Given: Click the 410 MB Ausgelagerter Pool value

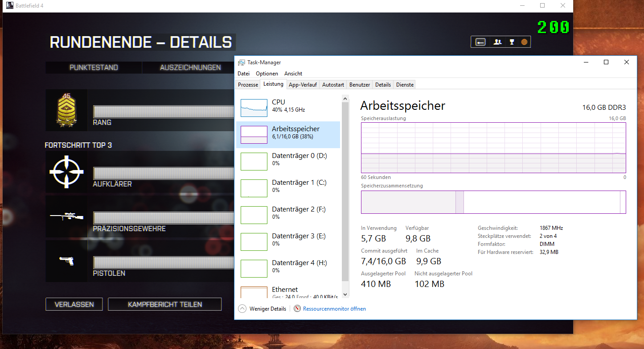Looking at the screenshot, I should coord(376,284).
